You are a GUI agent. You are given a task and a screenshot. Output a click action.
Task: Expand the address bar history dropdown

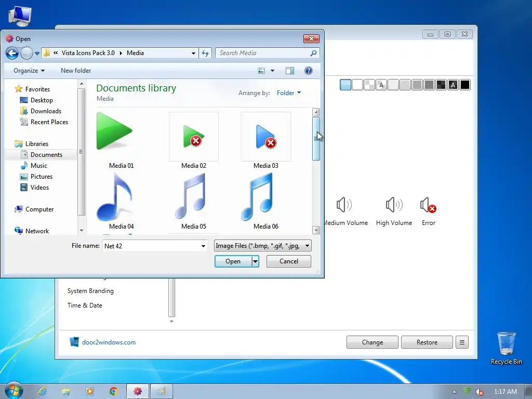point(193,54)
